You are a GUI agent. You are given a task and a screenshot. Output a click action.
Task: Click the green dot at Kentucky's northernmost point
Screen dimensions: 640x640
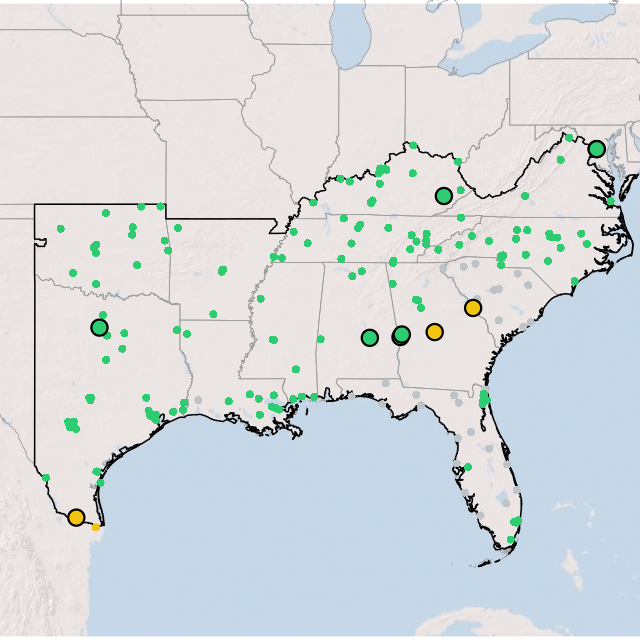click(x=413, y=145)
